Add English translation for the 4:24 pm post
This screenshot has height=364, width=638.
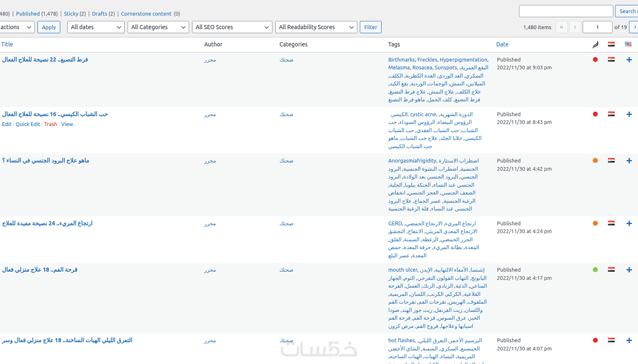629,223
